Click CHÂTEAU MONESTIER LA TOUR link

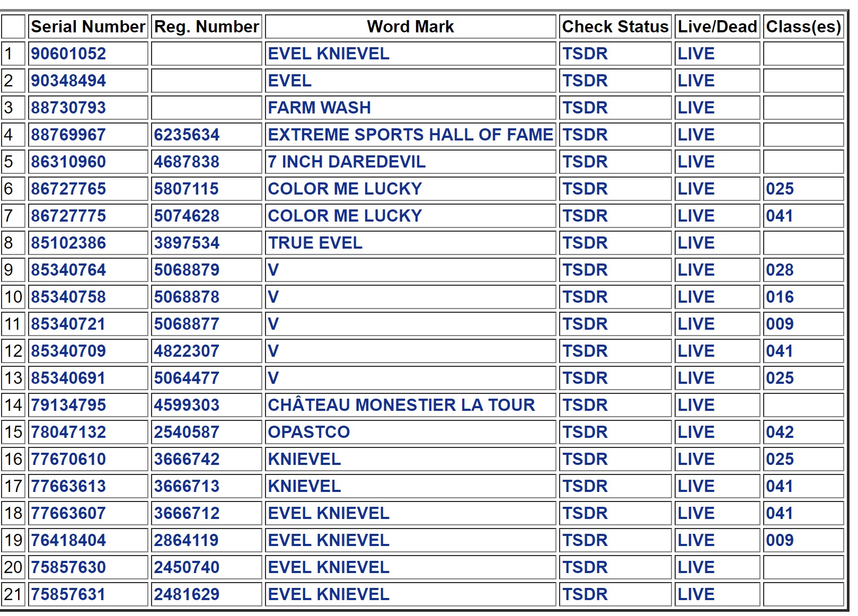401,405
